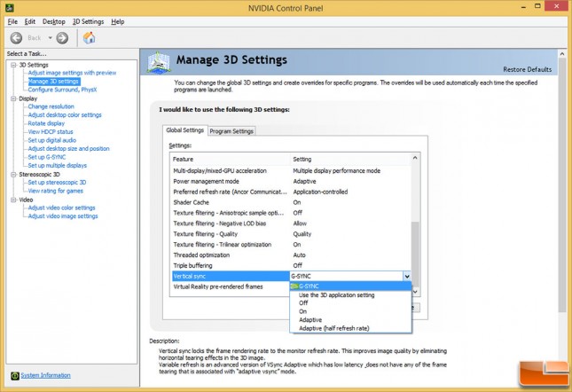Select Vertical sync feature row
Viewport: 572px width, 392px height.
[231, 276]
